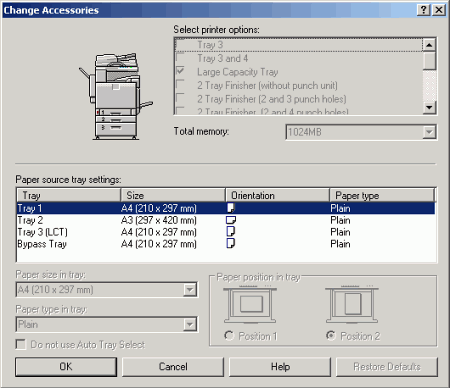Screen dimensions: 450x388
Task: Close the Change Accessories dialog
Action: [439, 10]
